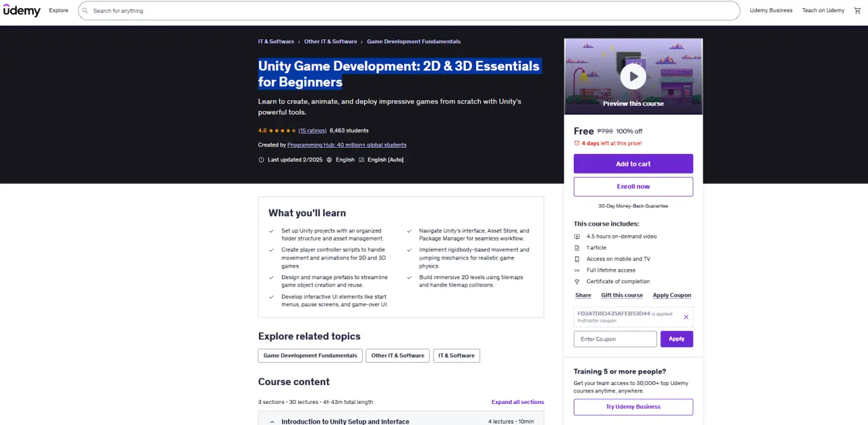
Task: Select the Other IT & Software topic chip
Action: click(397, 356)
